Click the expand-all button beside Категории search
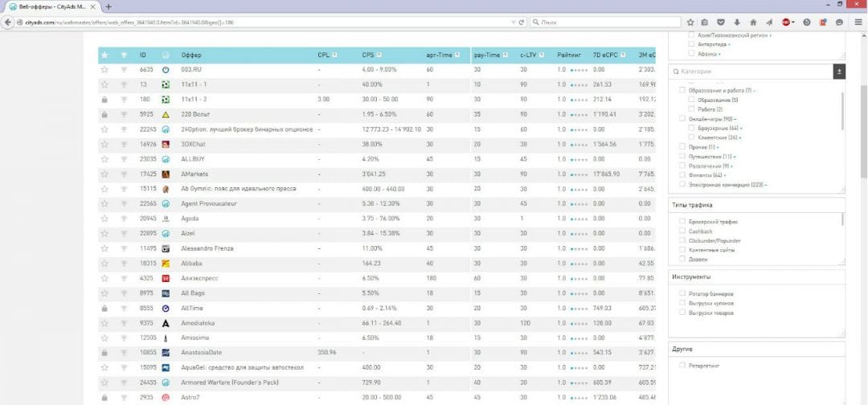Image resolution: width=868 pixels, height=405 pixels. [839, 72]
